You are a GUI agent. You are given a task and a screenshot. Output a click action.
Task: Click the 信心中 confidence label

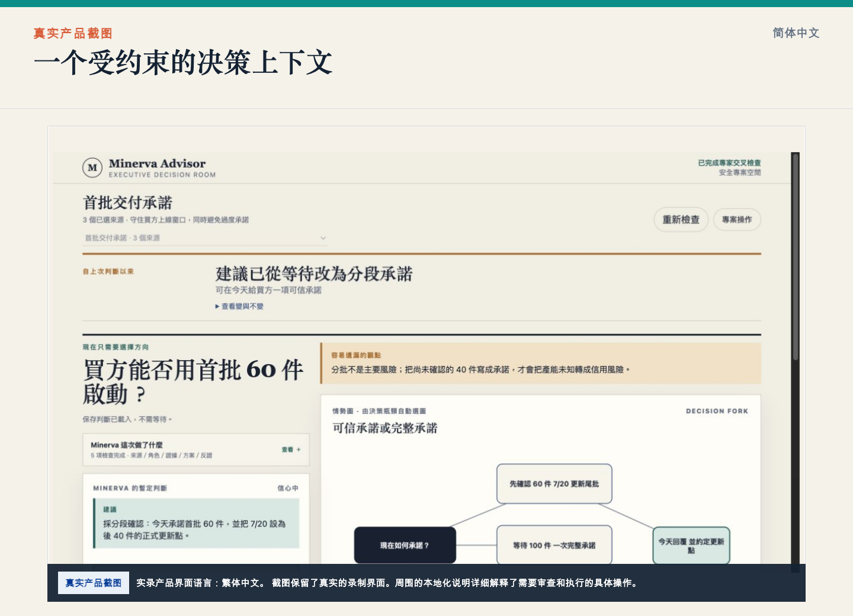[x=288, y=488]
